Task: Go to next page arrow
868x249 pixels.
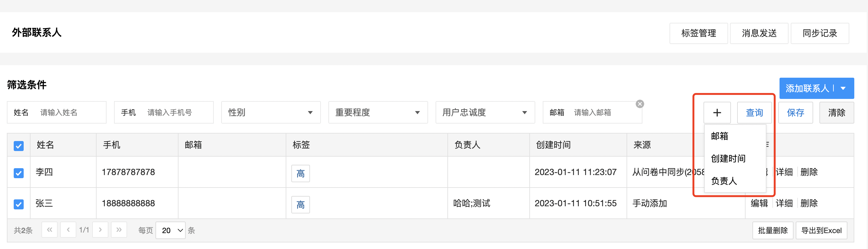Action: click(100, 230)
